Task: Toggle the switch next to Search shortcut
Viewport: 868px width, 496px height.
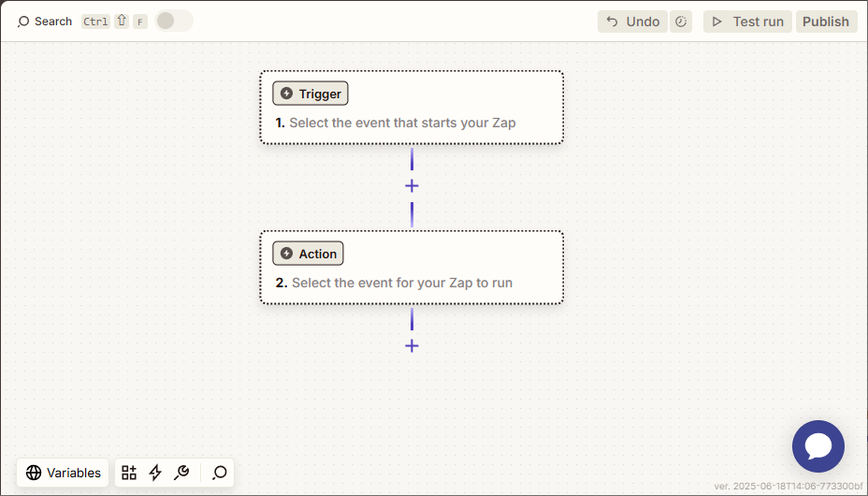Action: pos(174,21)
